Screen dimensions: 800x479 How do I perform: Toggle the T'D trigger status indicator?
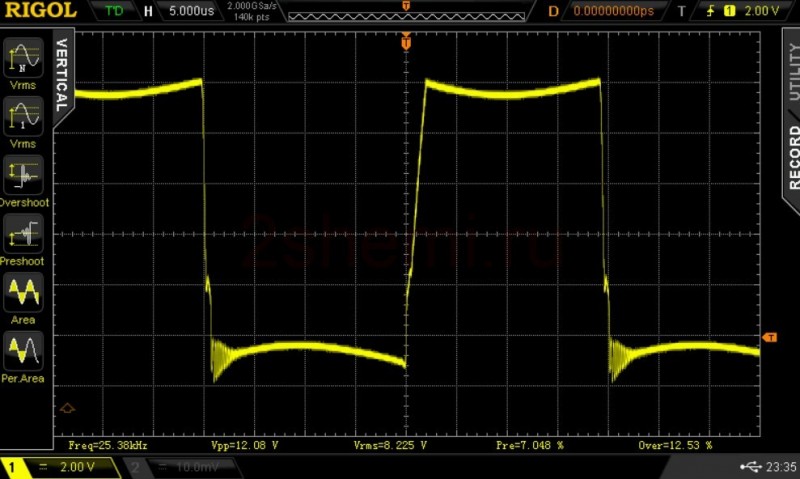coord(115,11)
